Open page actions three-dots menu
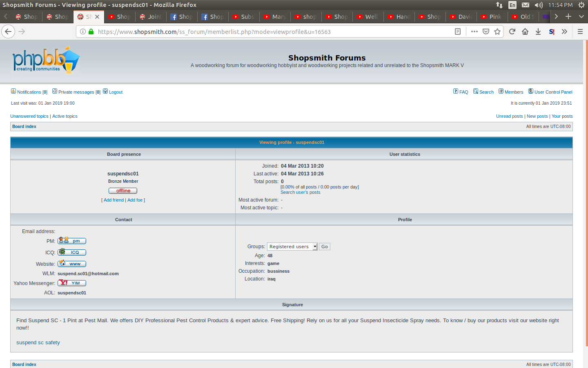The width and height of the screenshot is (588, 368). click(x=474, y=31)
